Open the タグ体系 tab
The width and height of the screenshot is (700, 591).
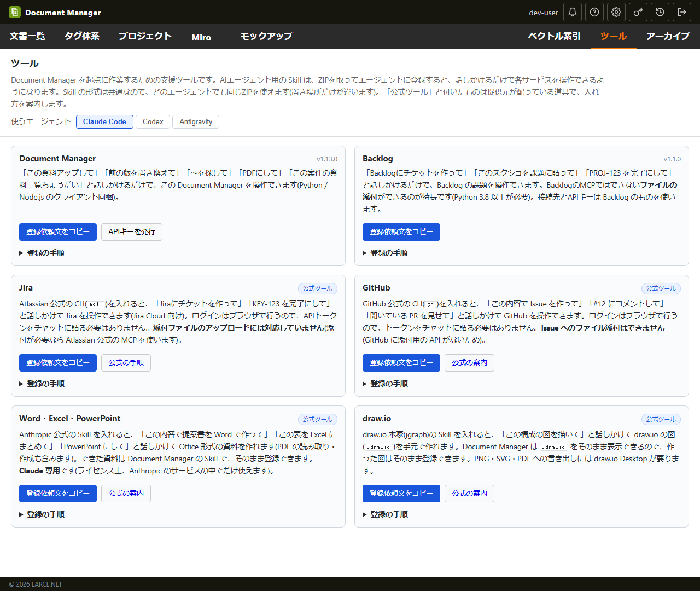click(82, 37)
